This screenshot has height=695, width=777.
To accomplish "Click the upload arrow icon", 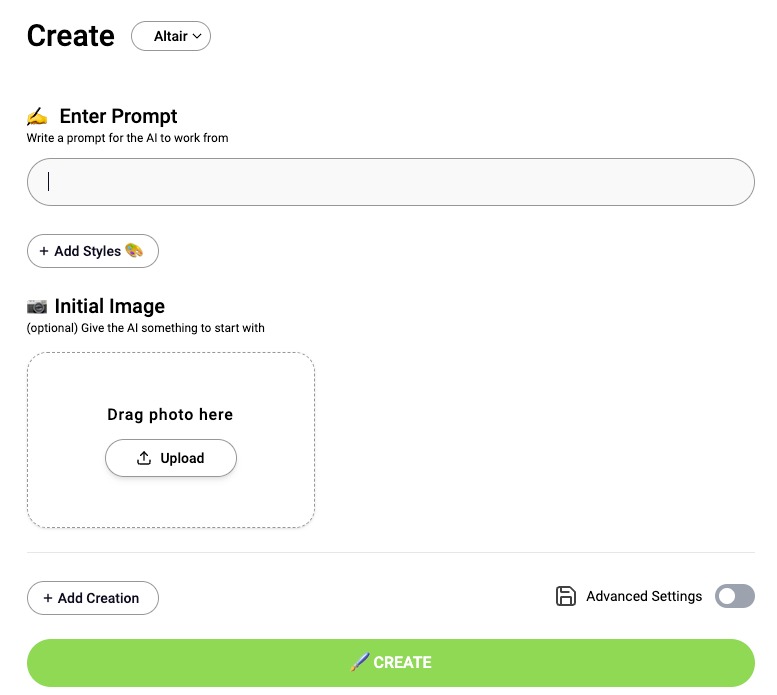I will pyautogui.click(x=144, y=458).
